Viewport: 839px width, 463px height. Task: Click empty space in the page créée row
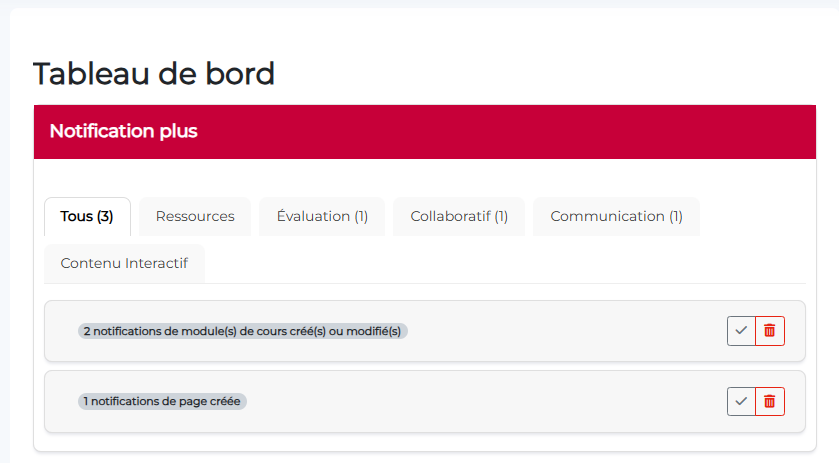click(x=480, y=401)
